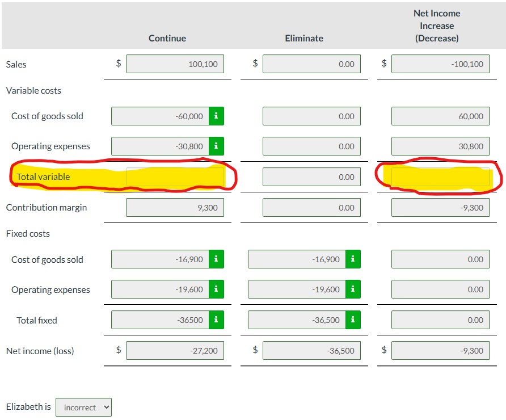Select the net income field showing 60,000
This screenshot has height=420, width=506.
pyautogui.click(x=441, y=116)
